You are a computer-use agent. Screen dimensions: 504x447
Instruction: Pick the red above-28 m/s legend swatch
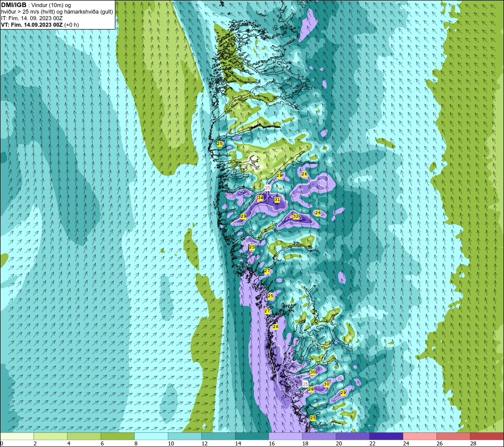point(487,436)
